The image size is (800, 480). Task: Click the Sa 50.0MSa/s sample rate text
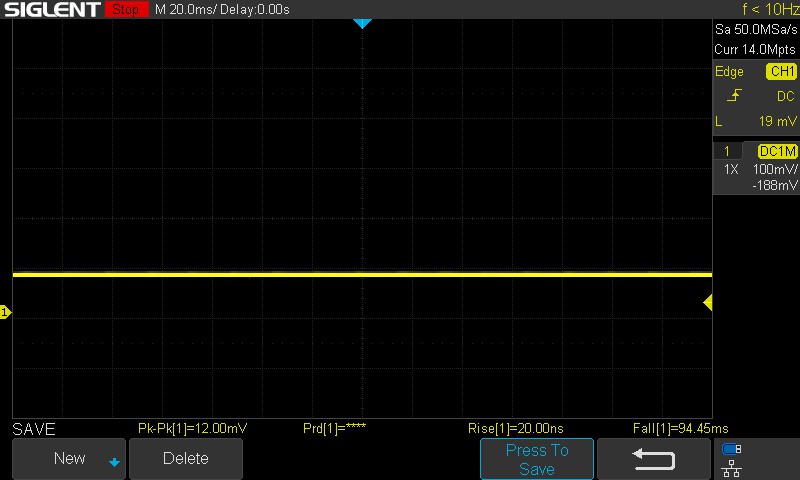pyautogui.click(x=756, y=30)
